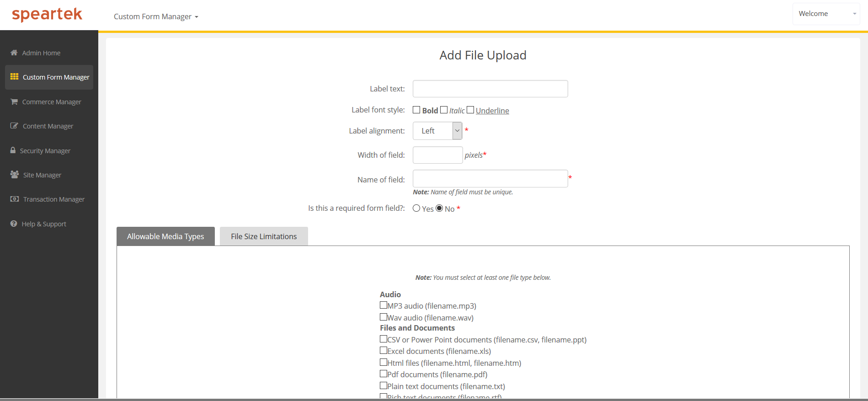Screen dimensions: 868x401
Task: Switch to File Size Limitations tab
Action: [x=264, y=236]
